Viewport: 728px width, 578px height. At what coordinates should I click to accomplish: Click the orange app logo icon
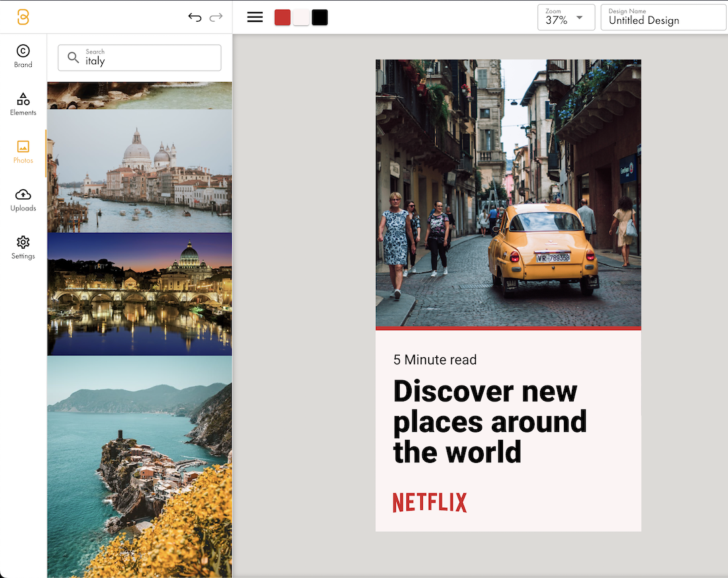[23, 17]
